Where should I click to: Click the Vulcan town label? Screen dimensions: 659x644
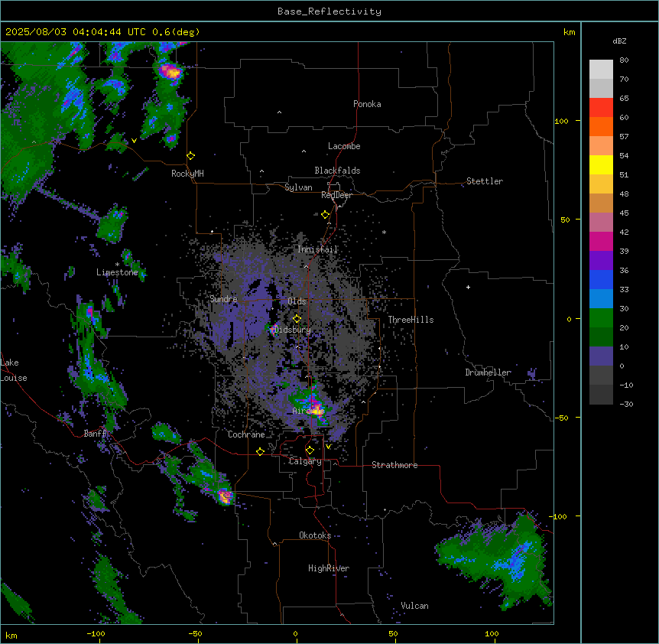[x=414, y=606]
